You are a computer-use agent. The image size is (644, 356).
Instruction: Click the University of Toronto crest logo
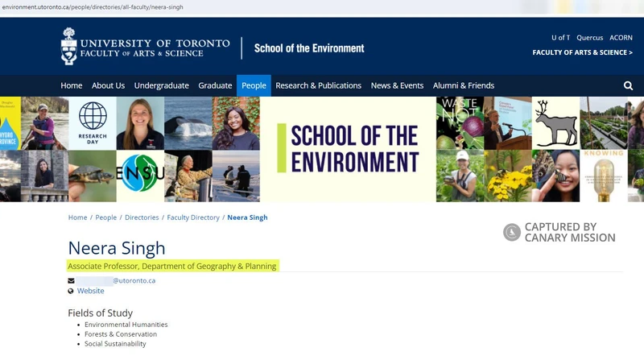pos(69,46)
